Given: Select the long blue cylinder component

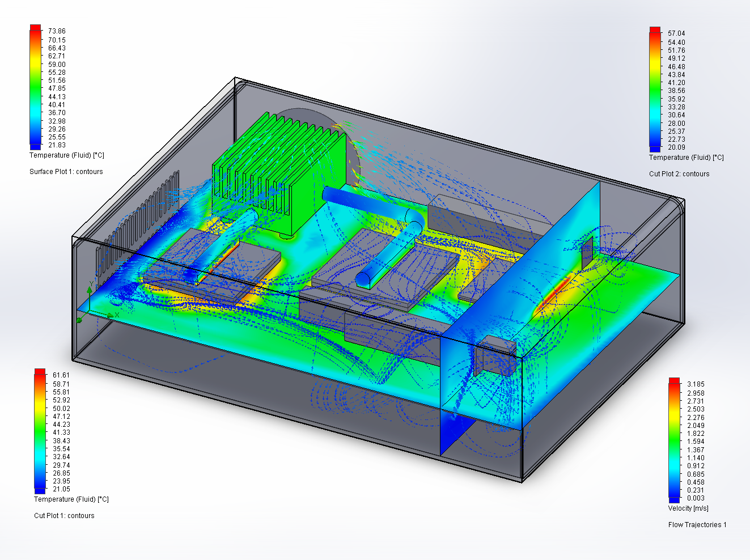Looking at the screenshot, I should pos(371,205).
